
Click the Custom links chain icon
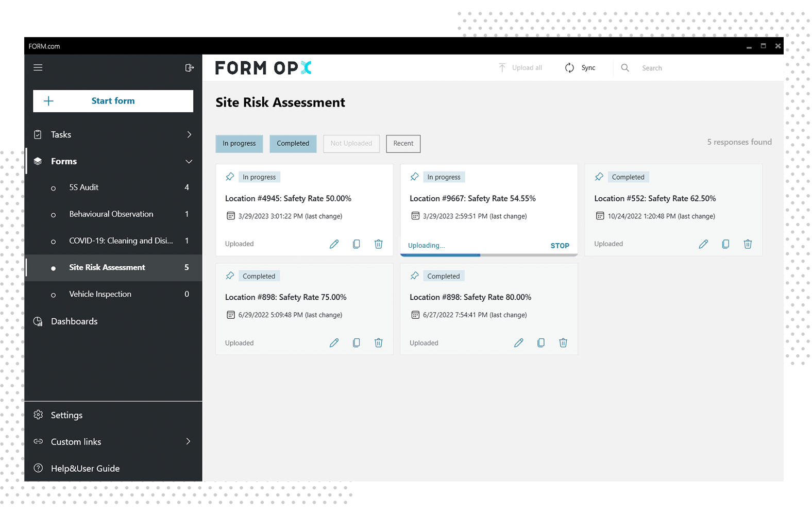(x=38, y=441)
